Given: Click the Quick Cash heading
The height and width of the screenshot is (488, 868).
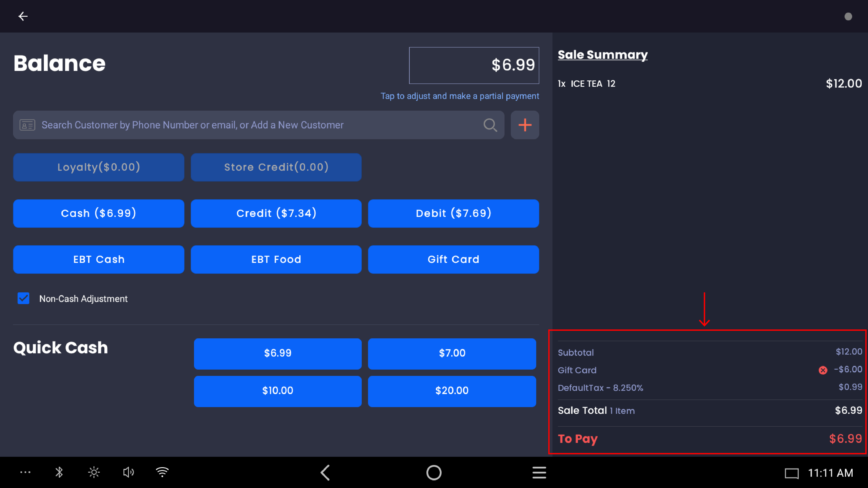Looking at the screenshot, I should point(61,347).
